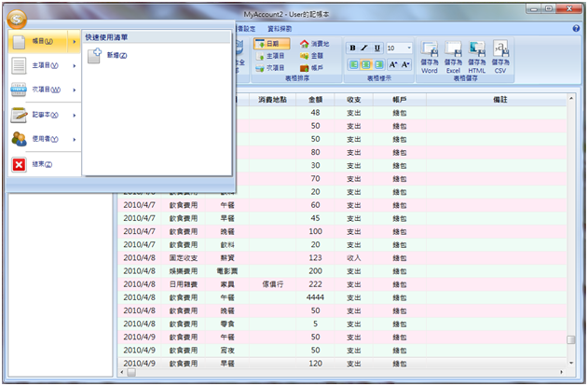588x386 pixels.
Task: Click the table's scroll-up arrow
Action: (x=571, y=98)
